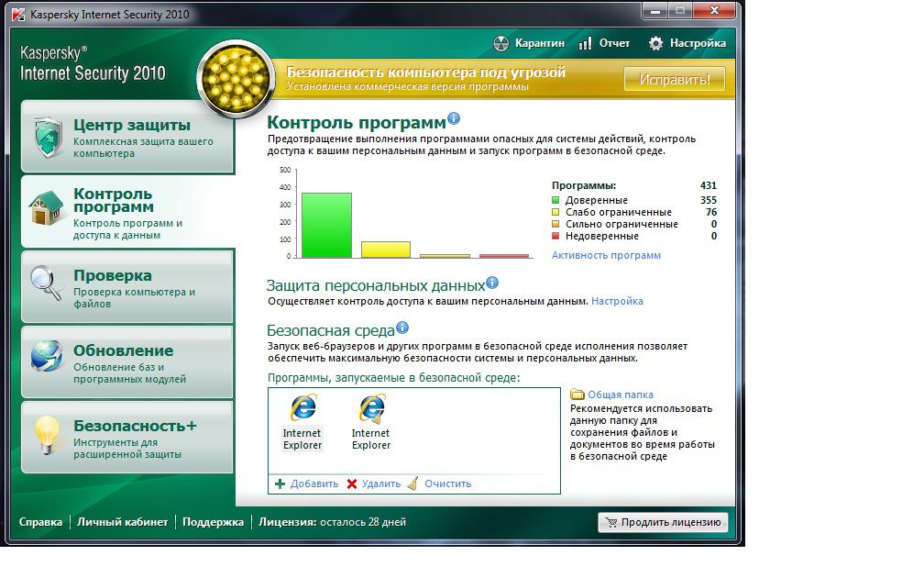Click the Защита персональных данных heading
The image size is (924, 578).
(x=376, y=286)
